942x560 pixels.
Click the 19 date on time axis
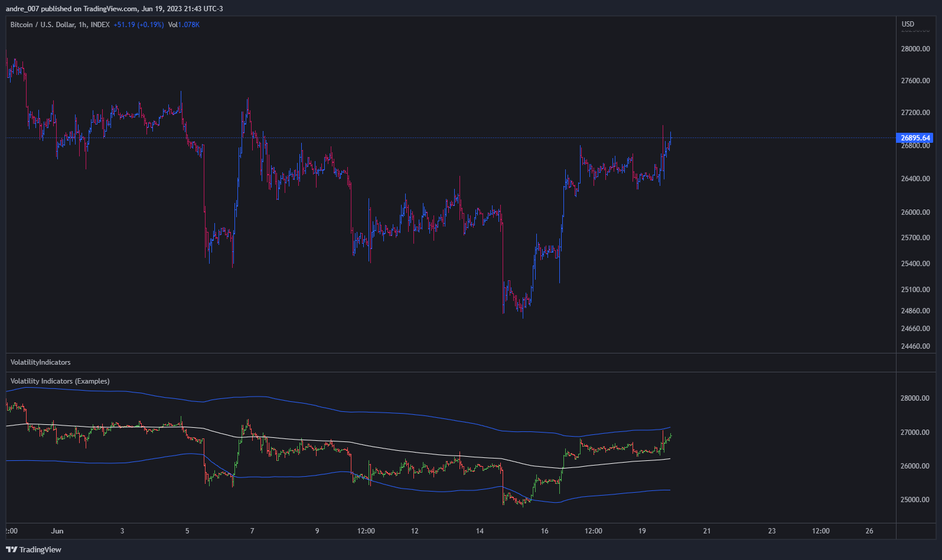pos(642,531)
